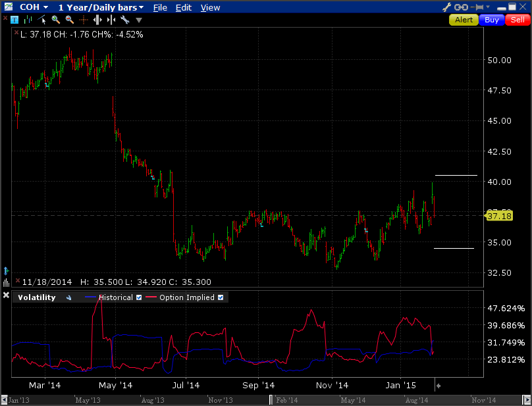Click the 11/18/2014 date readout

(47, 282)
